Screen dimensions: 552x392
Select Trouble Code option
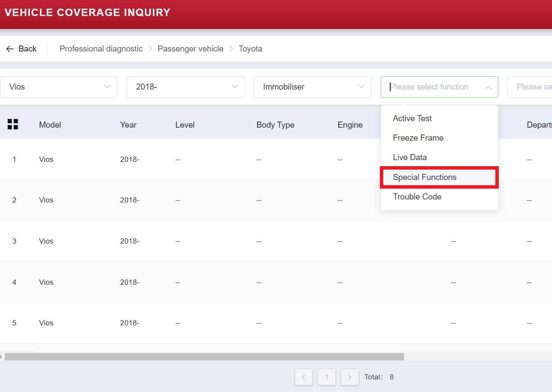click(417, 196)
